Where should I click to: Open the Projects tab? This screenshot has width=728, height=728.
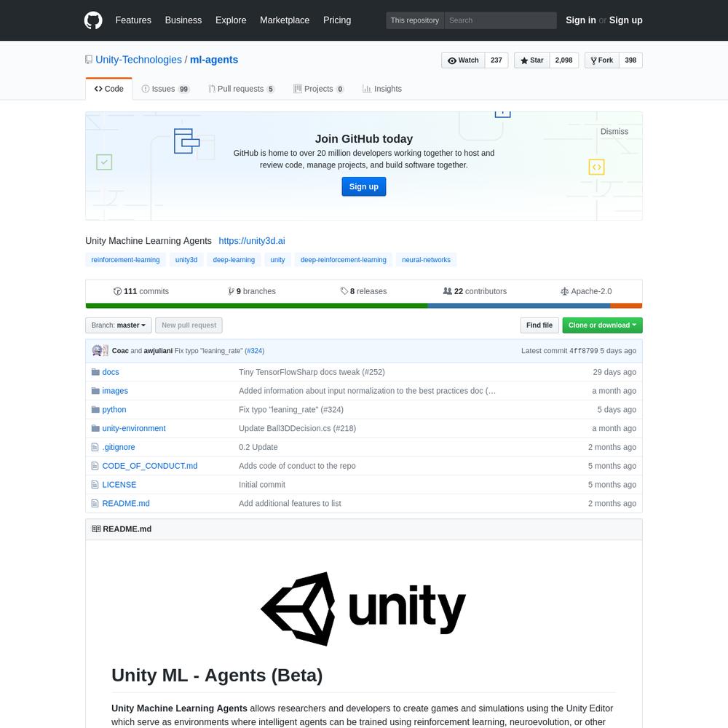click(319, 89)
